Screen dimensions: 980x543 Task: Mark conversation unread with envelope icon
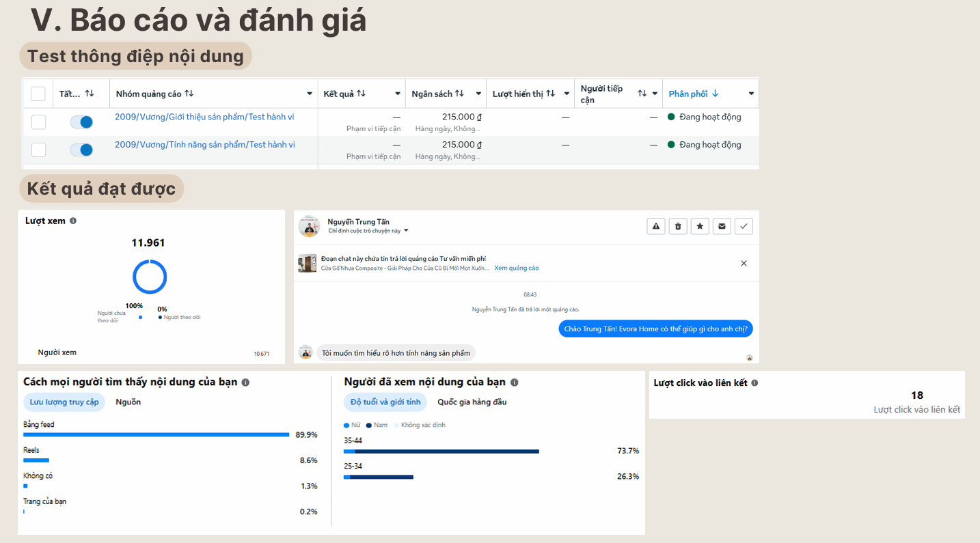722,226
